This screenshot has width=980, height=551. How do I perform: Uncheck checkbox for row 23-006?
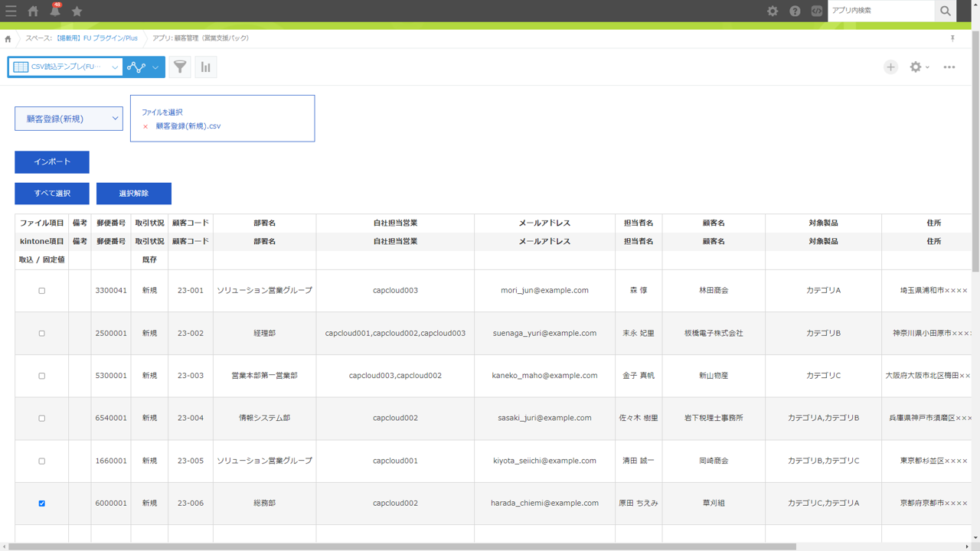[42, 504]
